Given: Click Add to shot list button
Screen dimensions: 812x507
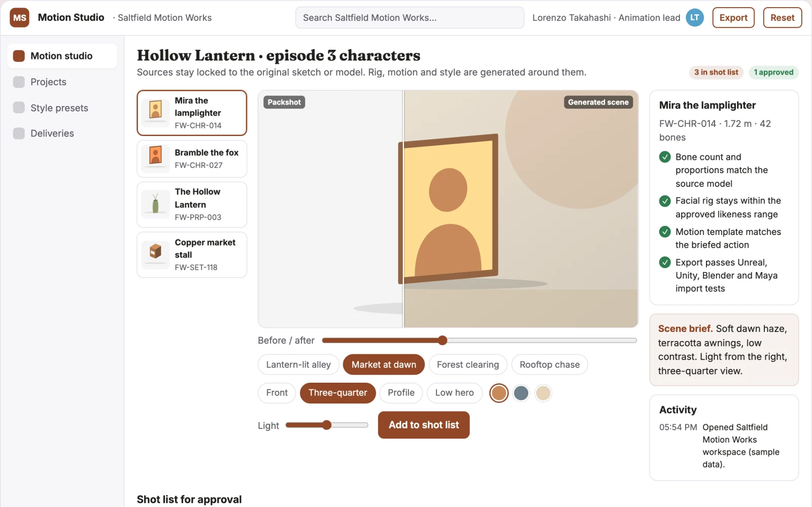Looking at the screenshot, I should click(x=424, y=425).
